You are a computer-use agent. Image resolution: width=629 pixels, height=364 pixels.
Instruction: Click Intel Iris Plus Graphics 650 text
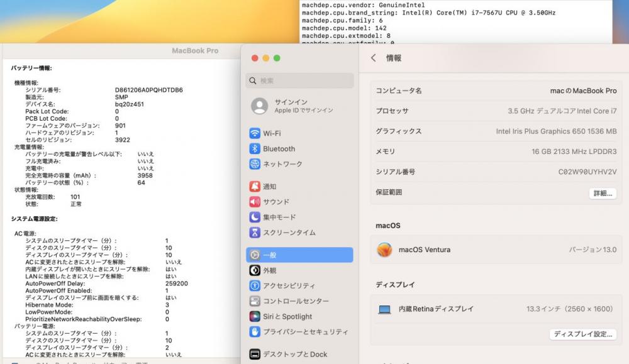[557, 131]
